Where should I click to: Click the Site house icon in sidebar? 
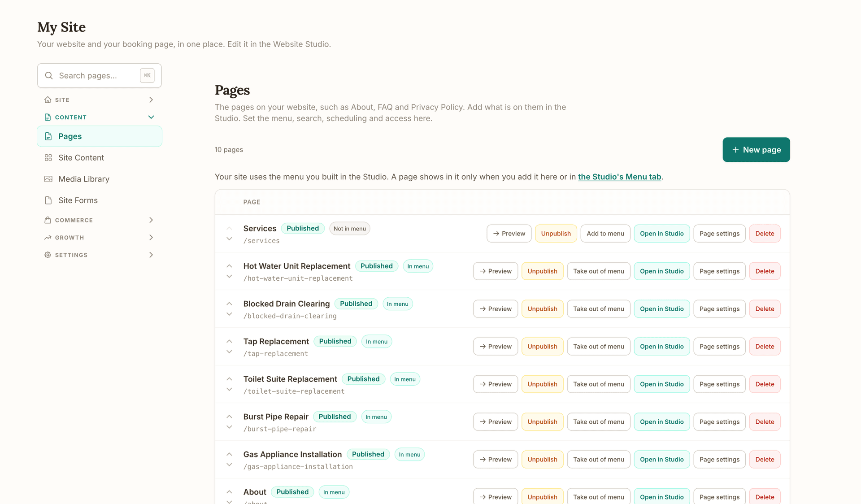[x=48, y=100]
